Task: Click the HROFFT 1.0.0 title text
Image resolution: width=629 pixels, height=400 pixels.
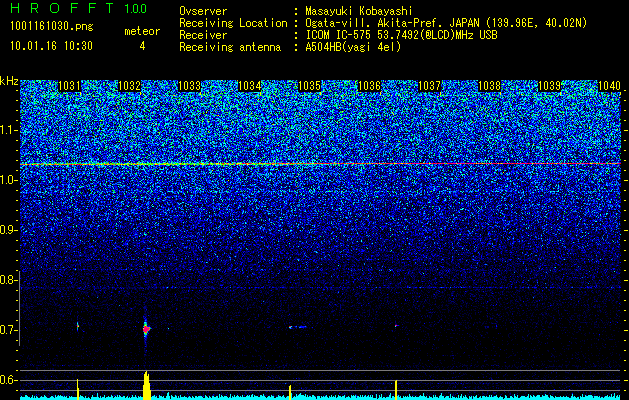Action: click(79, 8)
